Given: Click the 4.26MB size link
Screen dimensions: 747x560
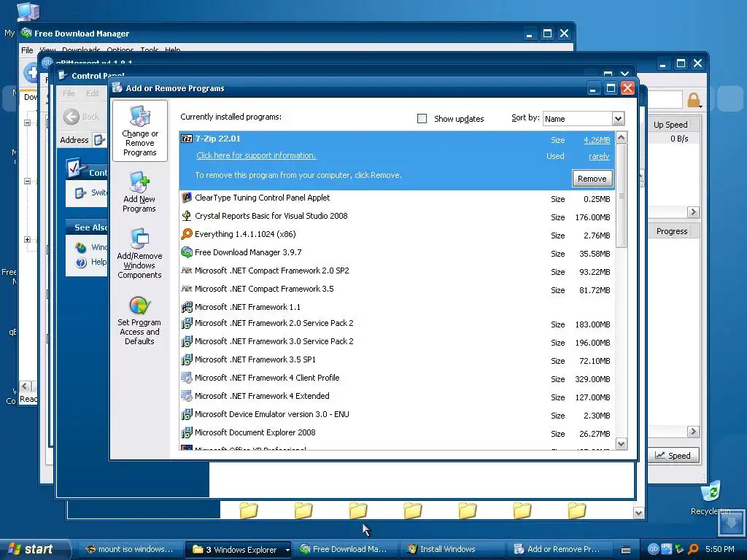Looking at the screenshot, I should pyautogui.click(x=597, y=140).
